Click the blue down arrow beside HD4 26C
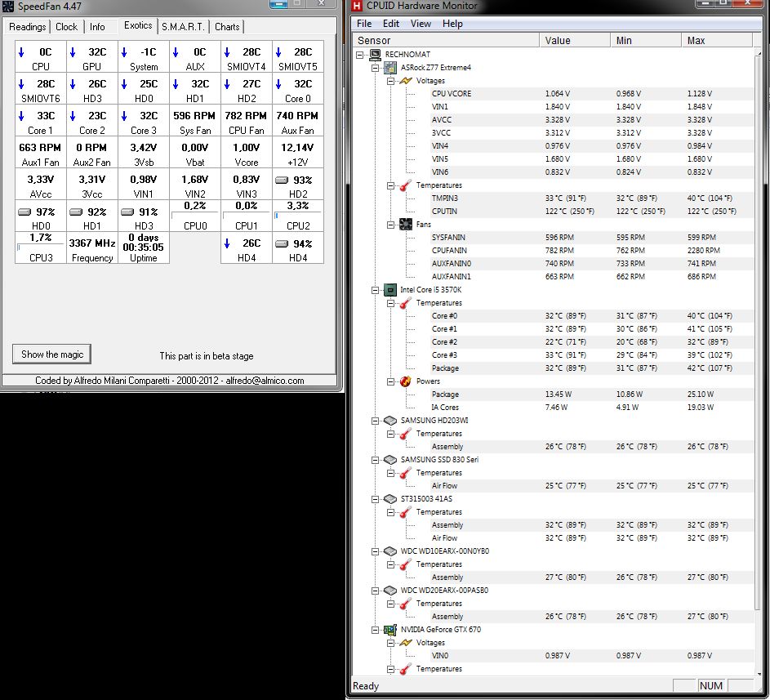The image size is (770, 700). tap(227, 243)
